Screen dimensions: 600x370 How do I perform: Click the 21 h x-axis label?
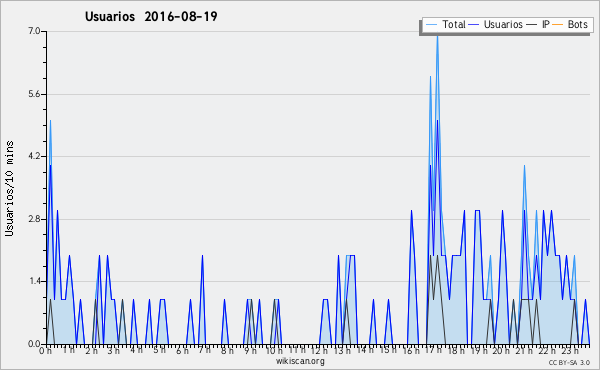tap(524, 350)
